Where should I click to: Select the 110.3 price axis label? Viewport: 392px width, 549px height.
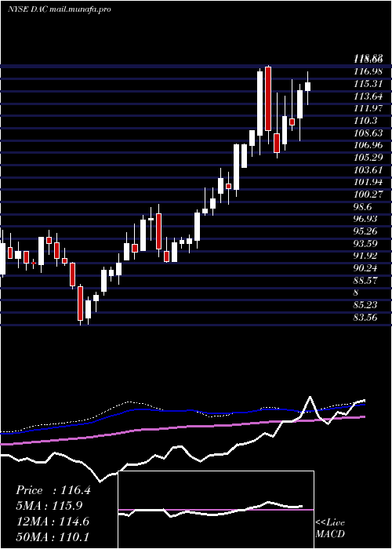[366, 121]
